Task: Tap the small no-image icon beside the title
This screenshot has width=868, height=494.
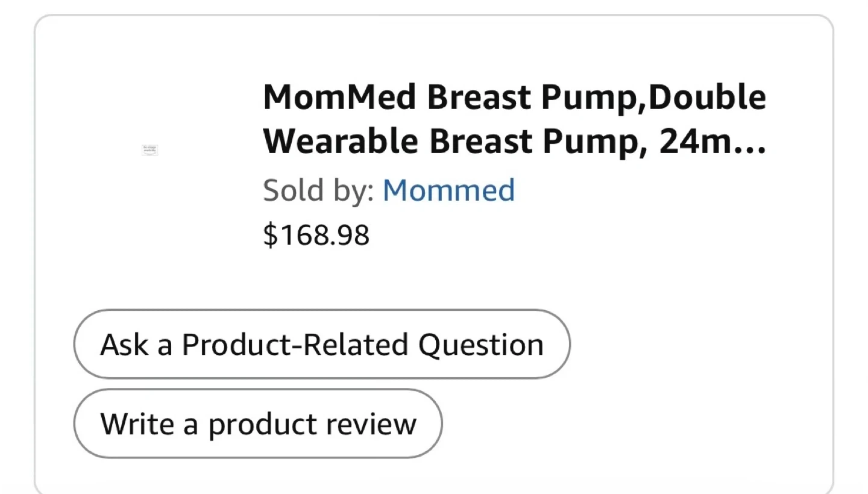Action: pyautogui.click(x=149, y=150)
